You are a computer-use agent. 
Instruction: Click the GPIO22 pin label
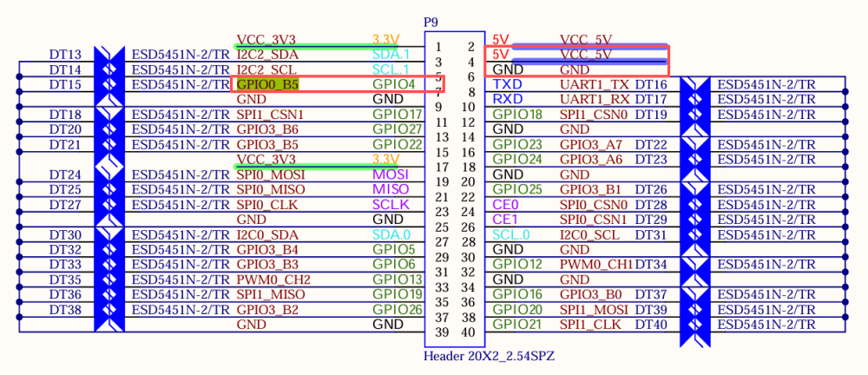coord(398,145)
